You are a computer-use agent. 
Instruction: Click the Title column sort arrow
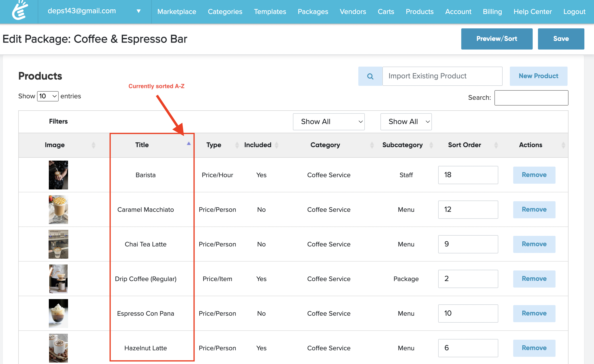pyautogui.click(x=189, y=144)
